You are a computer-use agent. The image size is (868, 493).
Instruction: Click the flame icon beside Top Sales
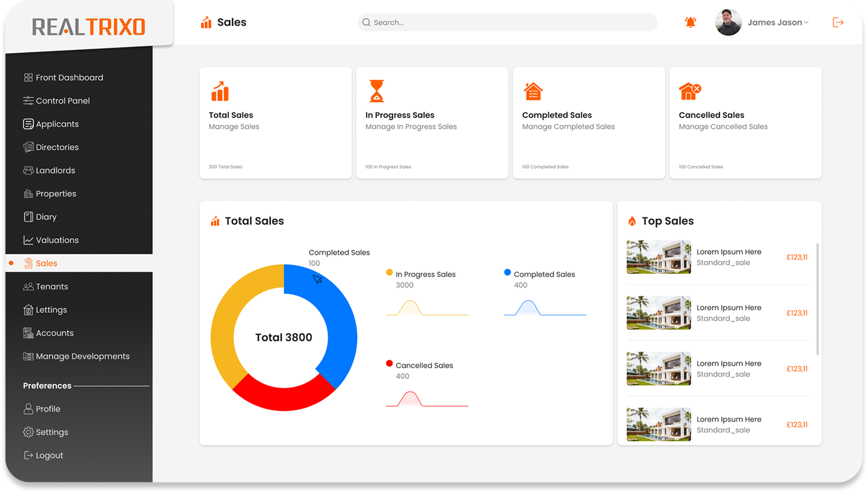click(x=632, y=221)
